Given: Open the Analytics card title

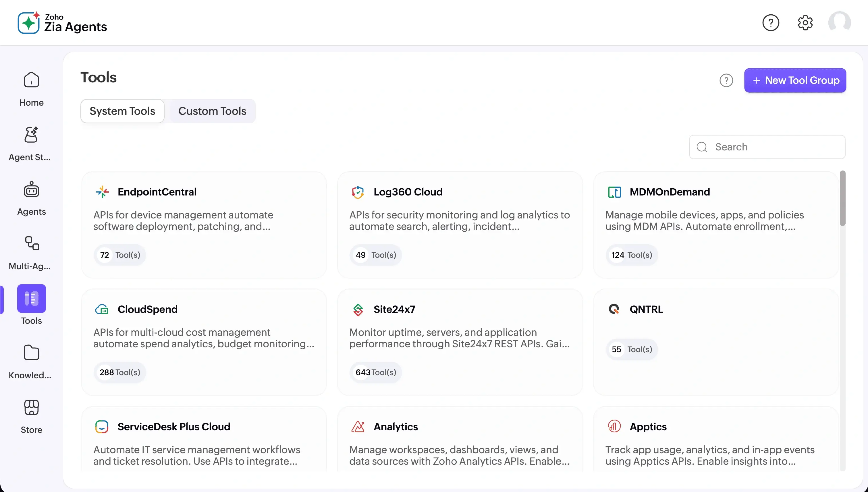Looking at the screenshot, I should (396, 427).
